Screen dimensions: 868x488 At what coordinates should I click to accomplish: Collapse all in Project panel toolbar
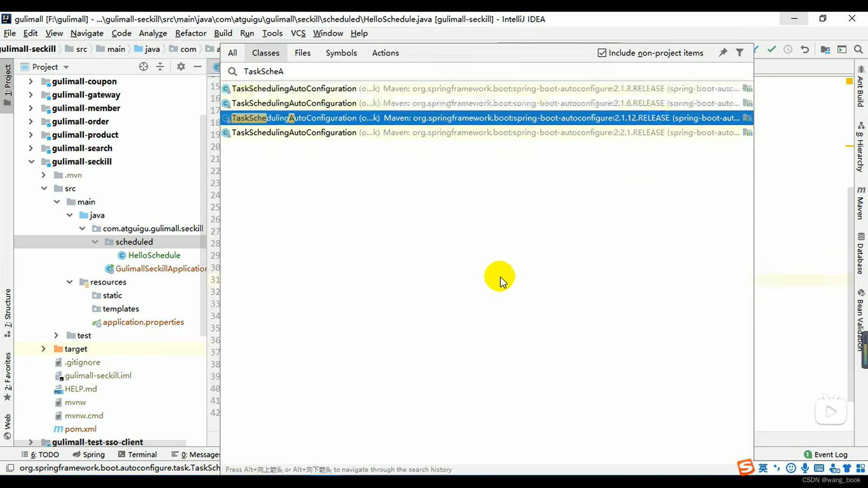[x=160, y=67]
